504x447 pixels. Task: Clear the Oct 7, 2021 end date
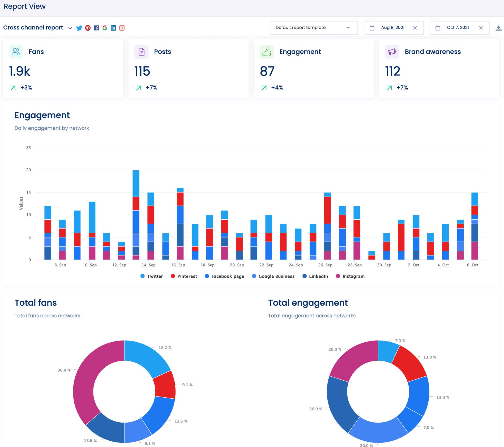[481, 27]
